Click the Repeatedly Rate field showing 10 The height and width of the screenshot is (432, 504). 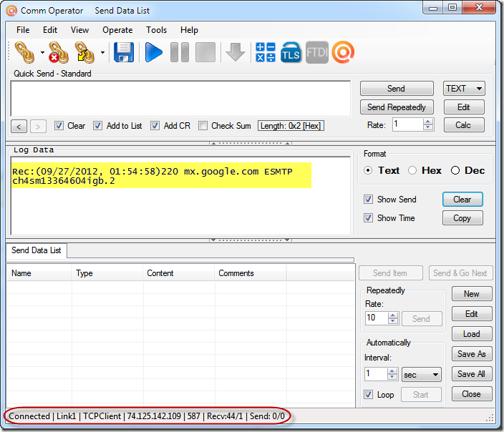click(x=377, y=318)
